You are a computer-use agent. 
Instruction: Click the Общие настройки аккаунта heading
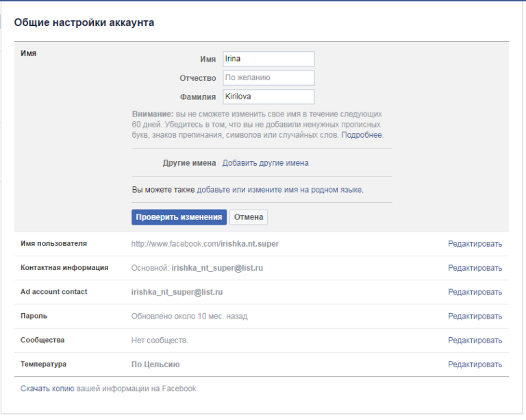click(x=84, y=23)
